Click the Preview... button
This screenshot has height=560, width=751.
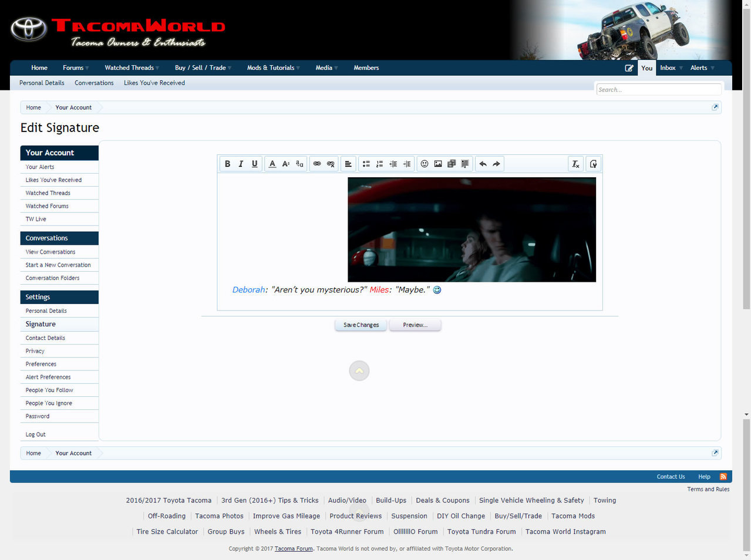pos(415,325)
